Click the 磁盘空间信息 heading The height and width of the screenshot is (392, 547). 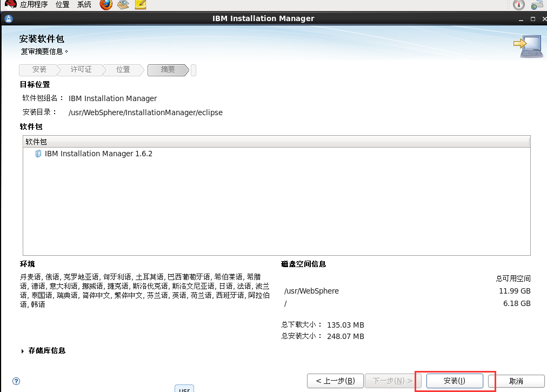point(304,264)
